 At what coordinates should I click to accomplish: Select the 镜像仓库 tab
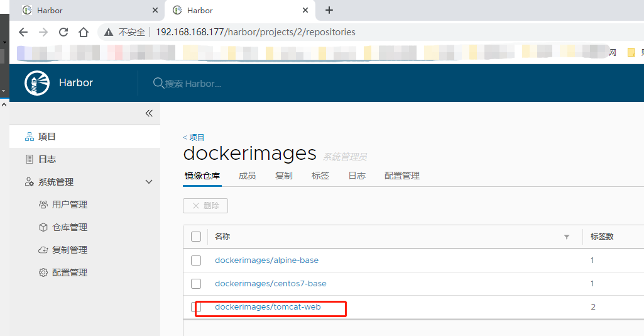pyautogui.click(x=202, y=176)
